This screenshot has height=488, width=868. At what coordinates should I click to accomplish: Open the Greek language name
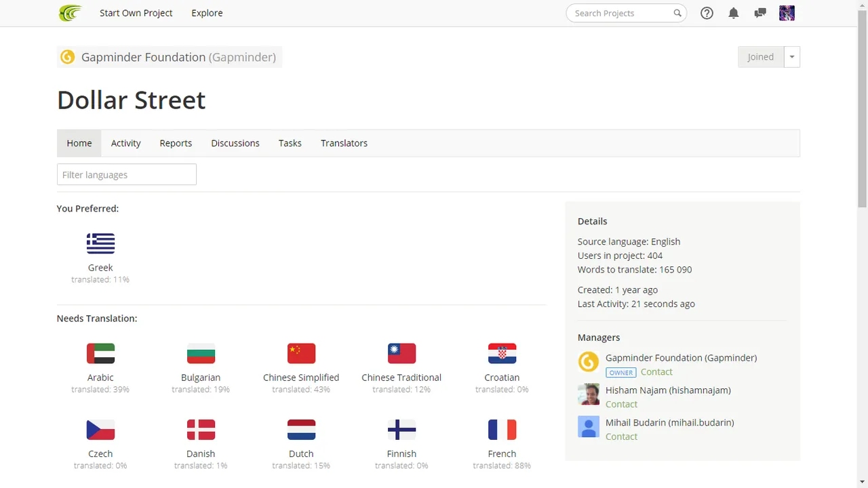[100, 268]
